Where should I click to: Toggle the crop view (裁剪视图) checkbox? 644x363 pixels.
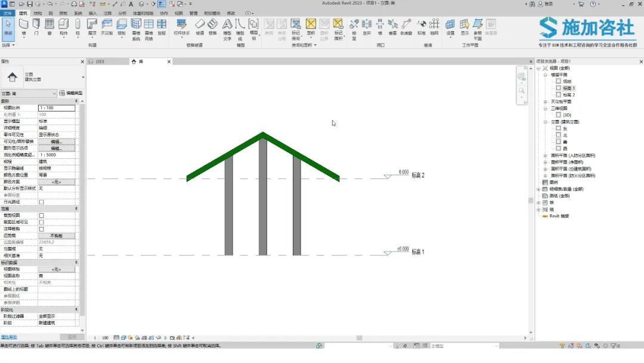[42, 216]
